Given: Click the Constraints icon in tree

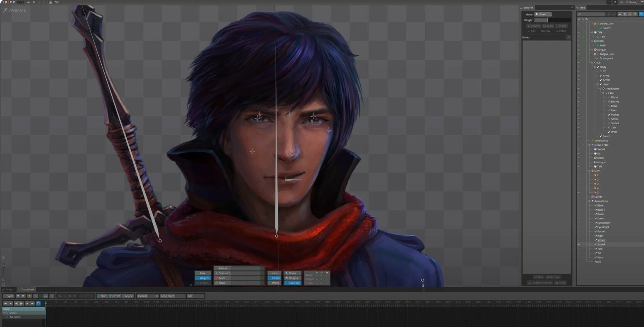Looking at the screenshot, I should tap(593, 140).
